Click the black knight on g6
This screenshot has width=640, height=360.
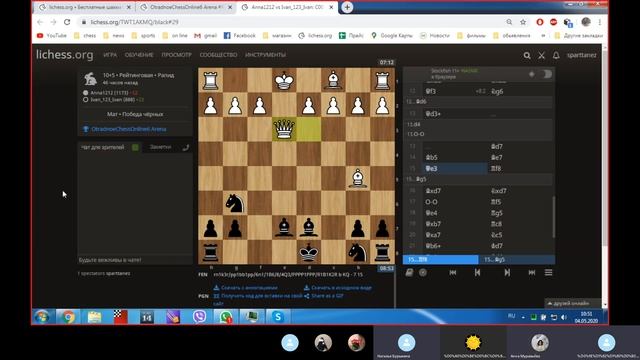[235, 203]
